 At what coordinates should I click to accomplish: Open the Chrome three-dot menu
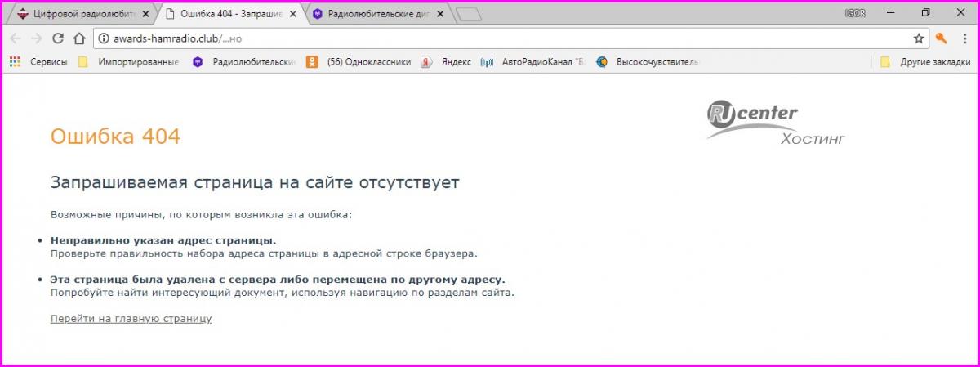(964, 38)
